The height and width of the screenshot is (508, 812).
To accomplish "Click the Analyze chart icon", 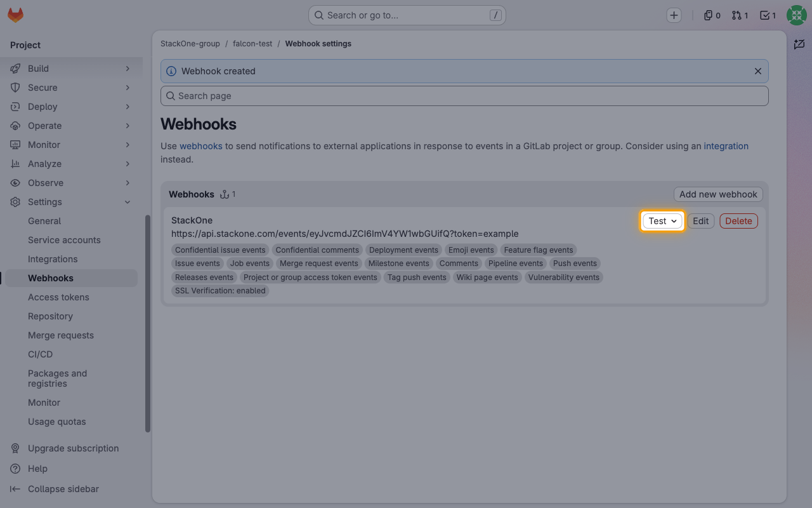I will coord(15,164).
